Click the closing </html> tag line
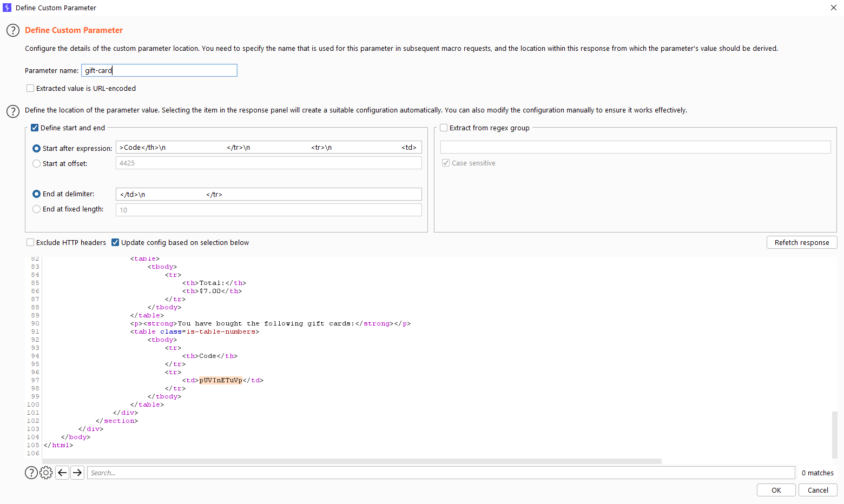This screenshot has height=504, width=844. (58, 445)
